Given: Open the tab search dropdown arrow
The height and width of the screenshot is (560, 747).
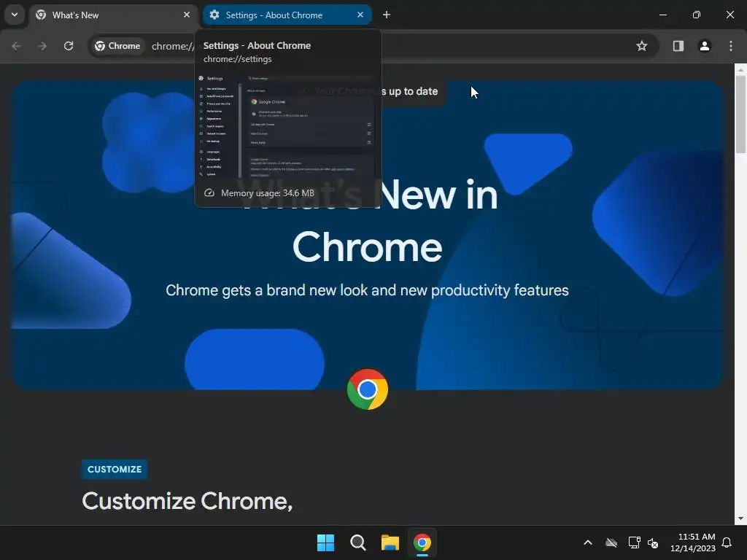Looking at the screenshot, I should [15, 15].
